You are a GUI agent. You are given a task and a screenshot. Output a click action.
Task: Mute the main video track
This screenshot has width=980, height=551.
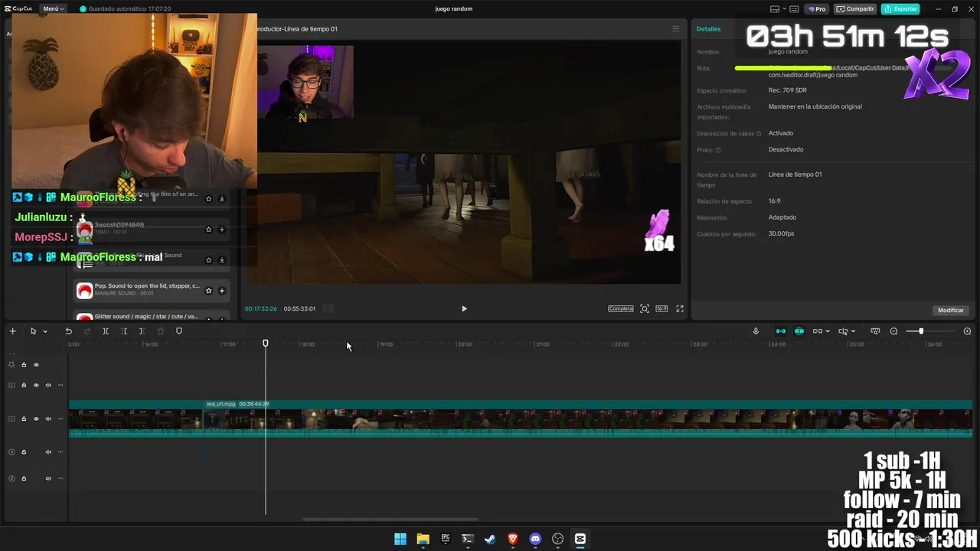tap(48, 419)
